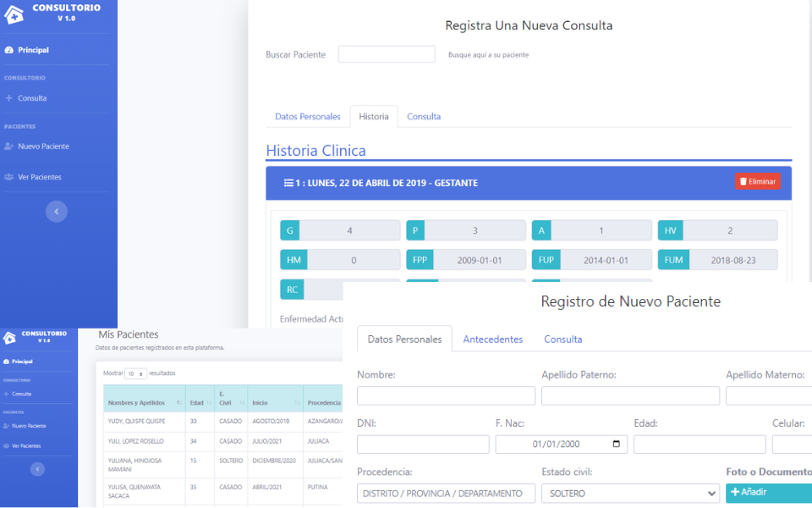Click the Nuevo Paciente icon in the large sidebar
The width and height of the screenshot is (812, 508).
(9, 146)
